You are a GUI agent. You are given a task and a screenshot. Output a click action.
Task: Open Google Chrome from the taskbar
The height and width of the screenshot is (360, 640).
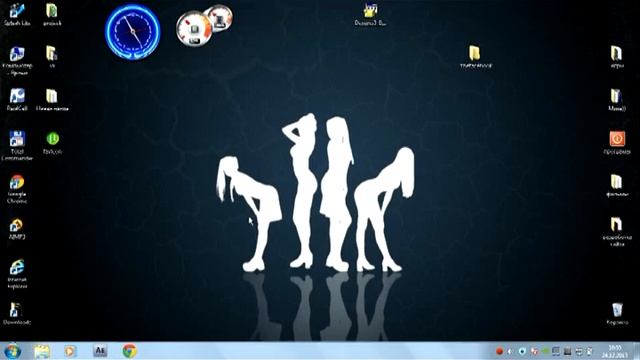point(129,351)
